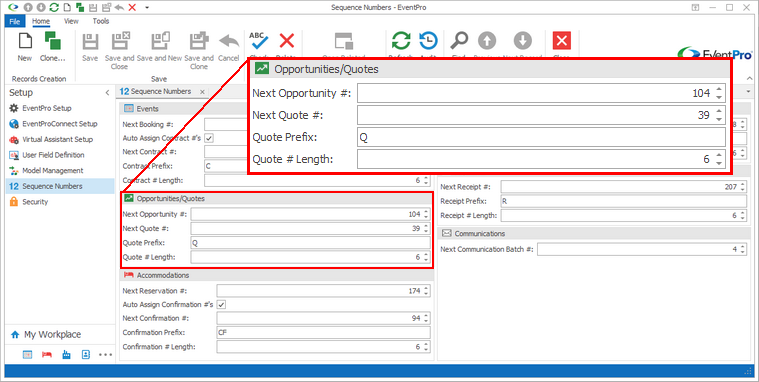The image size is (759, 382).
Task: Toggle Auto Assign Confirmation #'s checkbox
Action: point(221,305)
